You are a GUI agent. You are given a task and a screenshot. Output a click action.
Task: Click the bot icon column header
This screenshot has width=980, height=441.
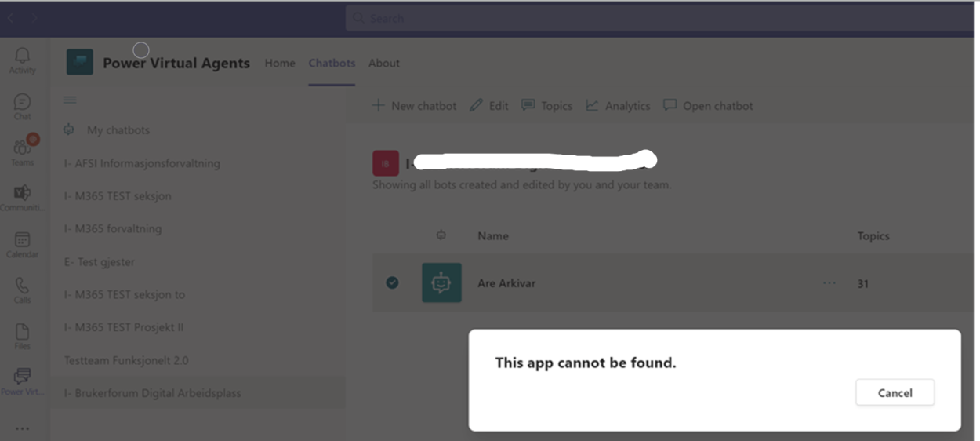[x=441, y=235]
